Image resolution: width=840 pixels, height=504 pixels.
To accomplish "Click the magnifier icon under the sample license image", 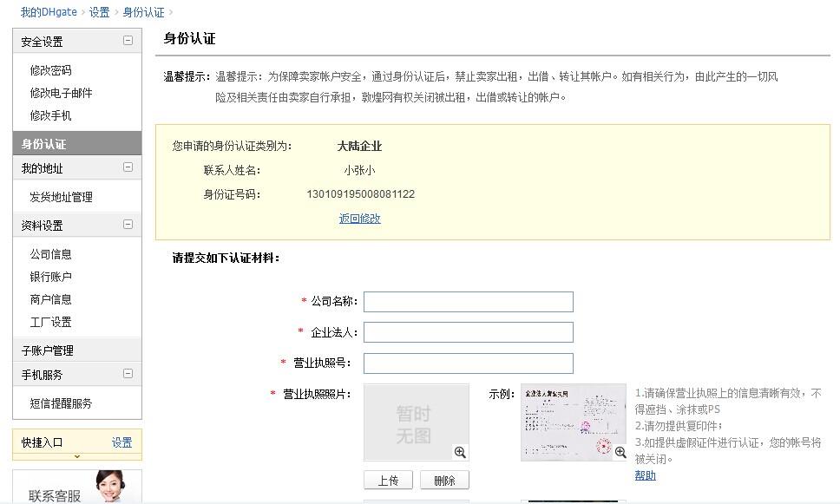I will click(x=619, y=452).
